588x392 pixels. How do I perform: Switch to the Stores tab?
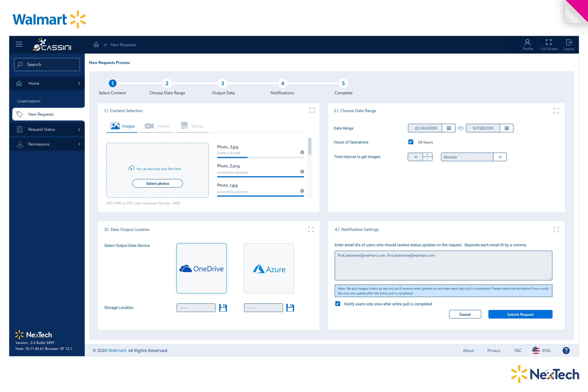pos(192,126)
